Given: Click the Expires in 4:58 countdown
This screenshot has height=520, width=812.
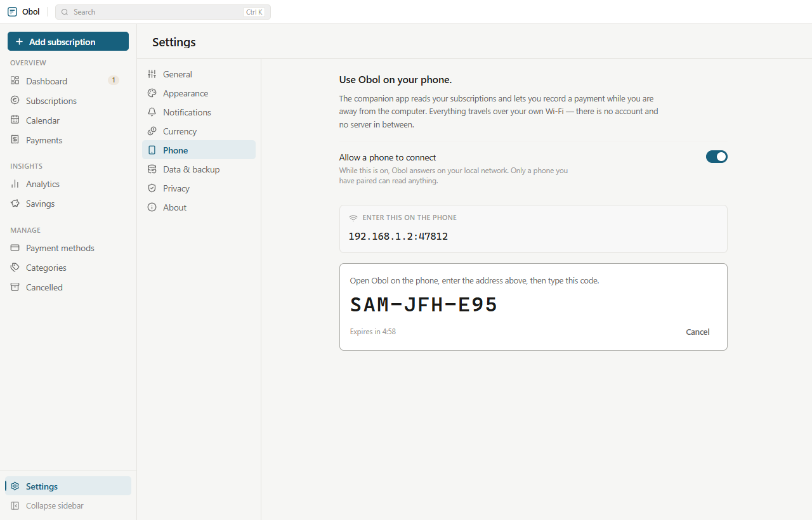Looking at the screenshot, I should (x=373, y=332).
